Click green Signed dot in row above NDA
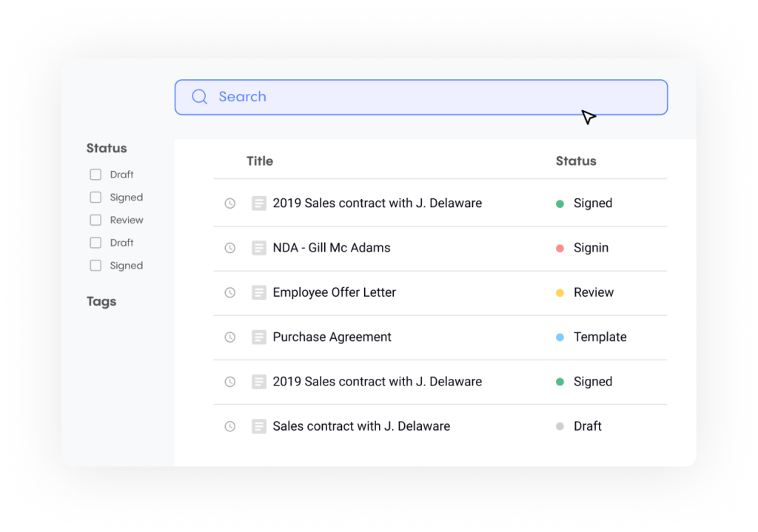Image resolution: width=758 pixels, height=532 pixels. [560, 204]
